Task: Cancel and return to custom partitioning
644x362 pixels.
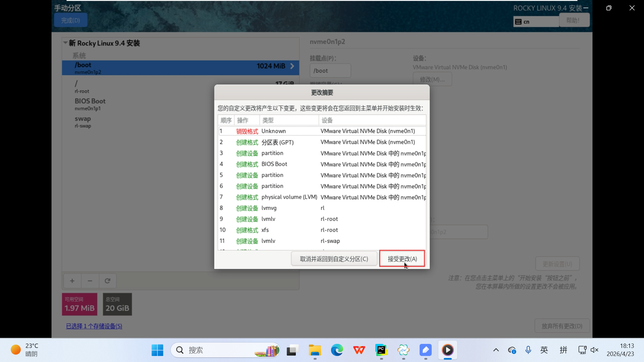Action: 334,259
